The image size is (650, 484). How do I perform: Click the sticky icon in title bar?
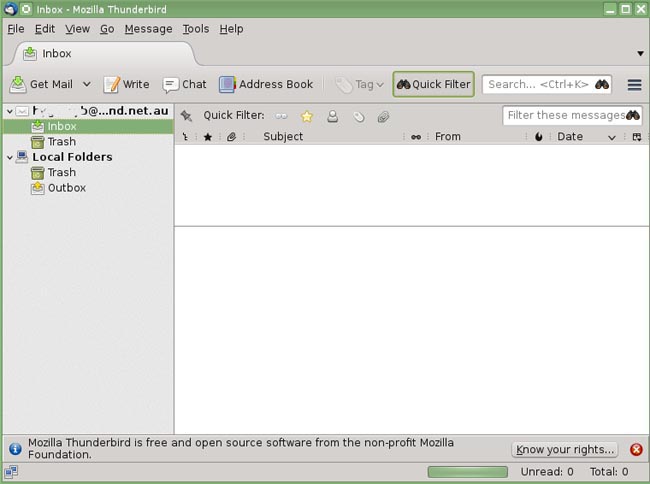pyautogui.click(x=26, y=9)
